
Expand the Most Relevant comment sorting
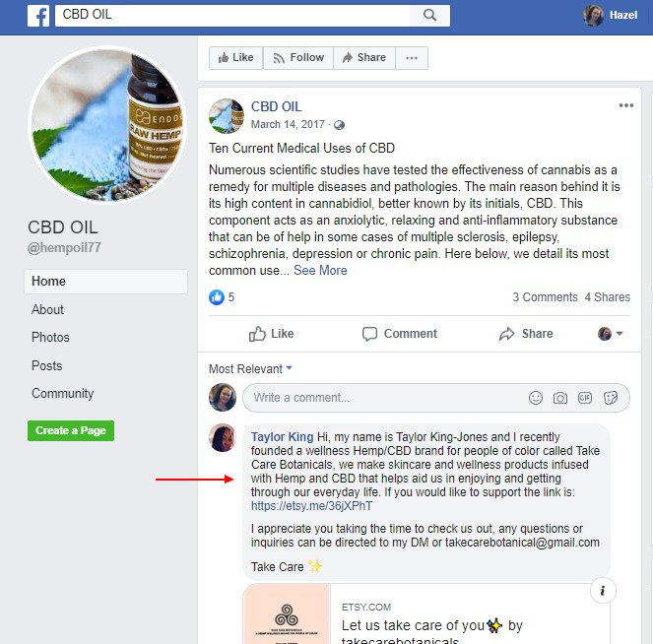coord(250,369)
